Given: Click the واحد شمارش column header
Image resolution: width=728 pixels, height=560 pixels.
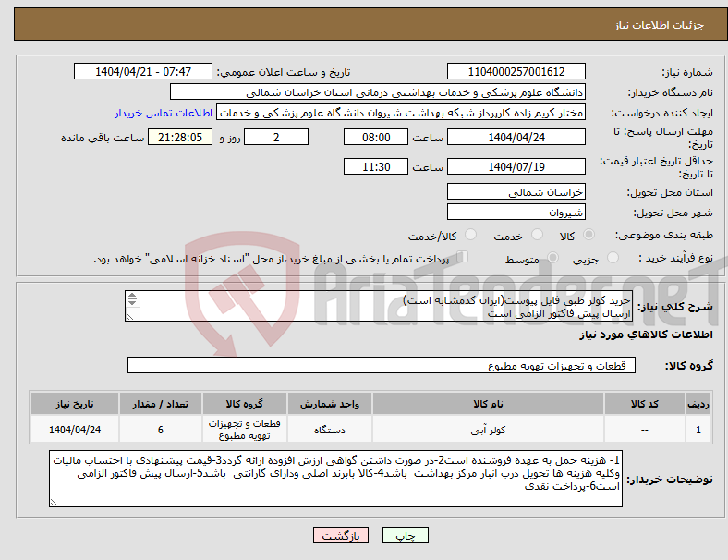Looking at the screenshot, I should coord(329,404).
